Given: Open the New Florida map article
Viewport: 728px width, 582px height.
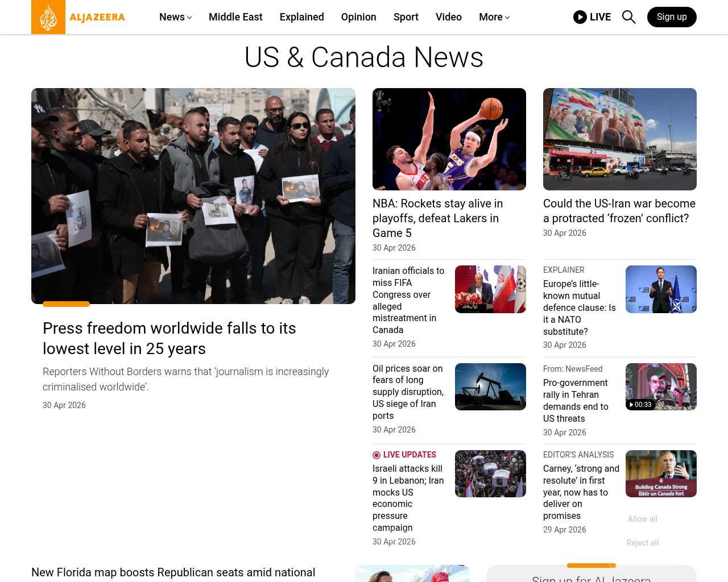Looking at the screenshot, I should pyautogui.click(x=173, y=572).
